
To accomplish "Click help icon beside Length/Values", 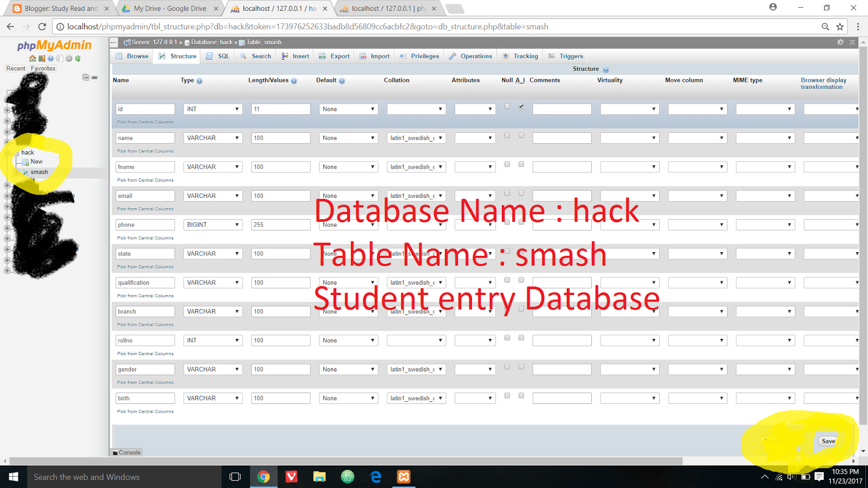I will tap(294, 81).
